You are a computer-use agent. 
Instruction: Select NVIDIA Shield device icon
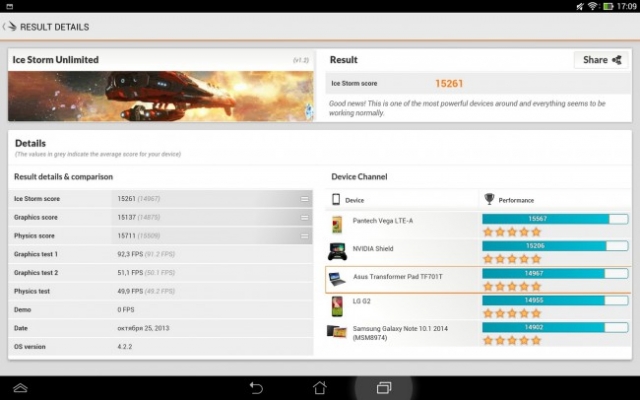(337, 251)
